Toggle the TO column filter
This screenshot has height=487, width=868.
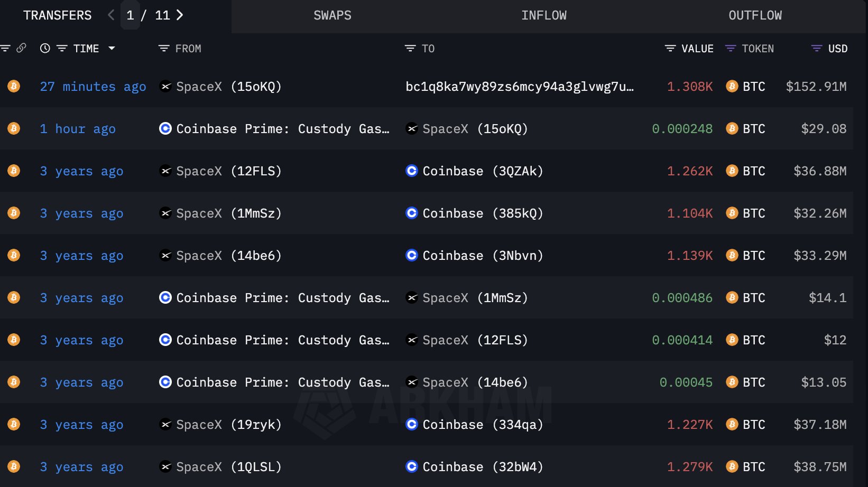[411, 48]
